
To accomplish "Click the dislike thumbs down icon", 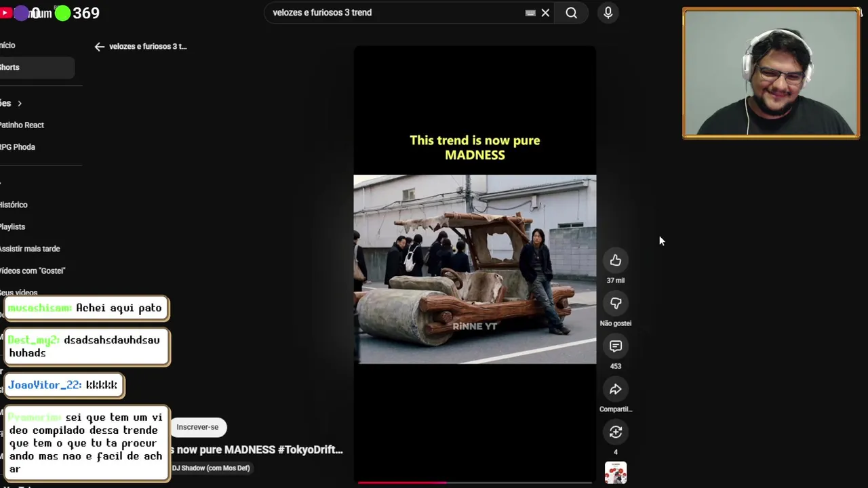I will [x=615, y=303].
